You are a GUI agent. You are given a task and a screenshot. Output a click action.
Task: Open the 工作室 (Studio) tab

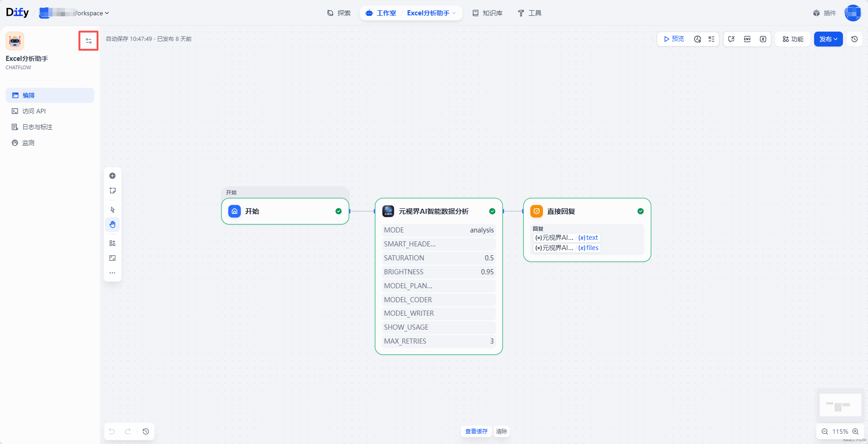381,13
